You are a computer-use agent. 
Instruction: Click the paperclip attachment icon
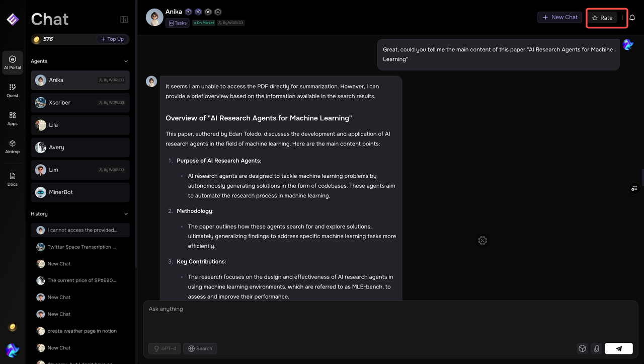(596, 348)
